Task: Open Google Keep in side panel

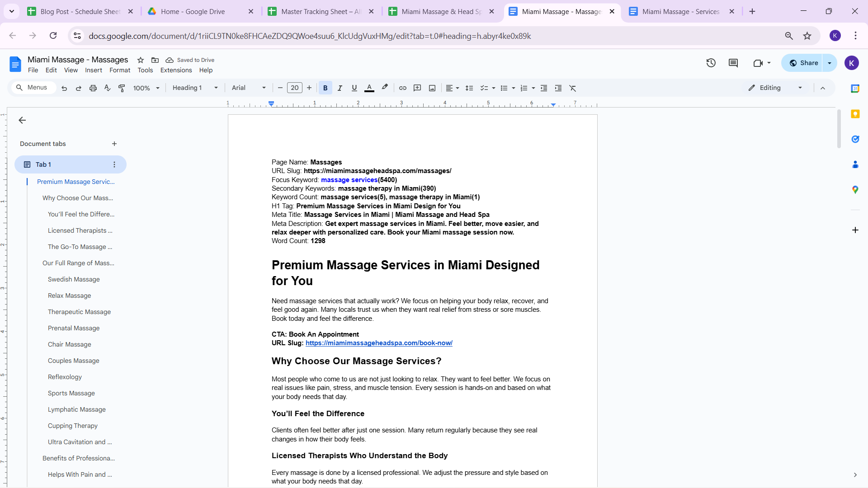Action: [x=855, y=114]
